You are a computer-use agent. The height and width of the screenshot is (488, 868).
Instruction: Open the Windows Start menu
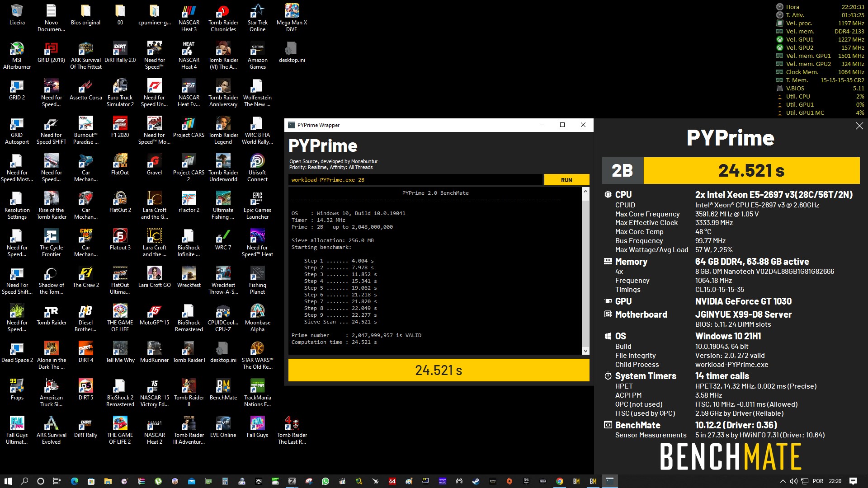pyautogui.click(x=8, y=481)
